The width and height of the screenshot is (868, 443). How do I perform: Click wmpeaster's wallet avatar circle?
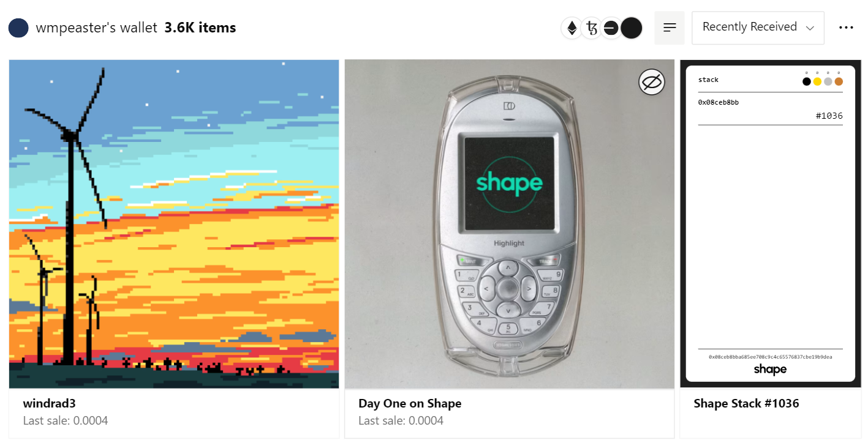pos(19,28)
